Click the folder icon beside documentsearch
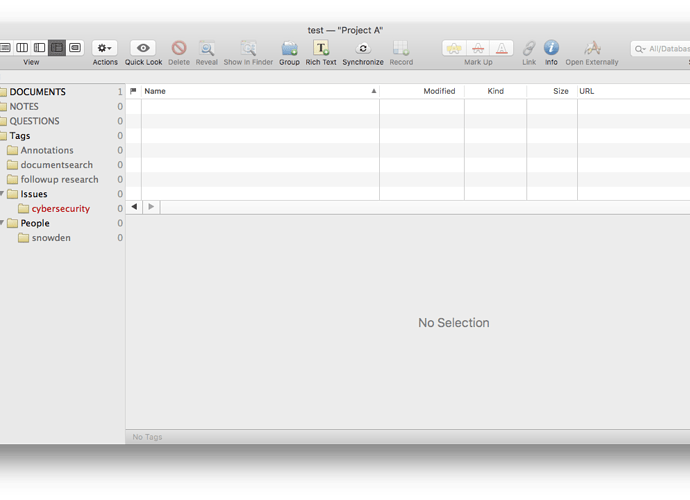 coord(13,165)
